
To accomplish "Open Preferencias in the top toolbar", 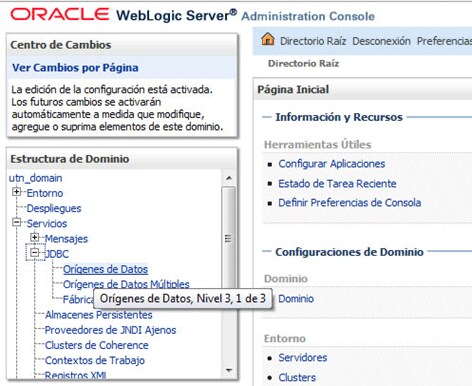I will pyautogui.click(x=444, y=41).
